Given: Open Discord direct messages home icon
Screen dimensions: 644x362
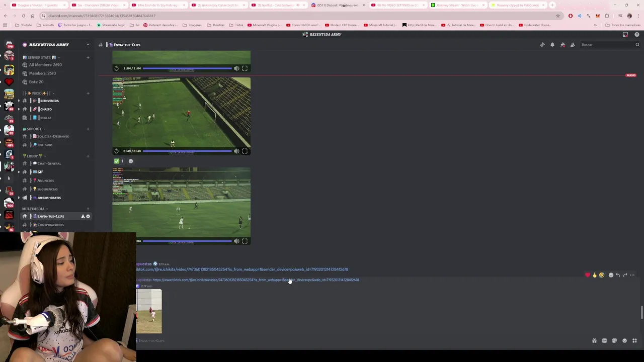Looking at the screenshot, I should (x=9, y=45).
